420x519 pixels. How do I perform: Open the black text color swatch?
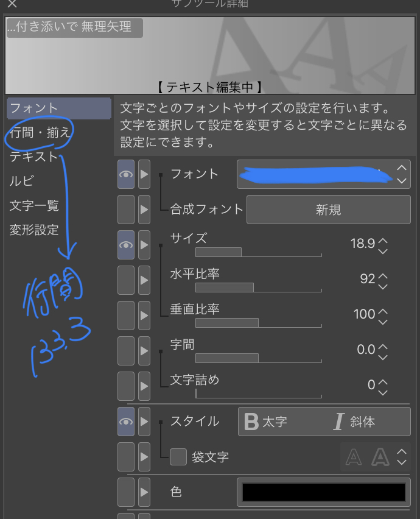coord(324,492)
